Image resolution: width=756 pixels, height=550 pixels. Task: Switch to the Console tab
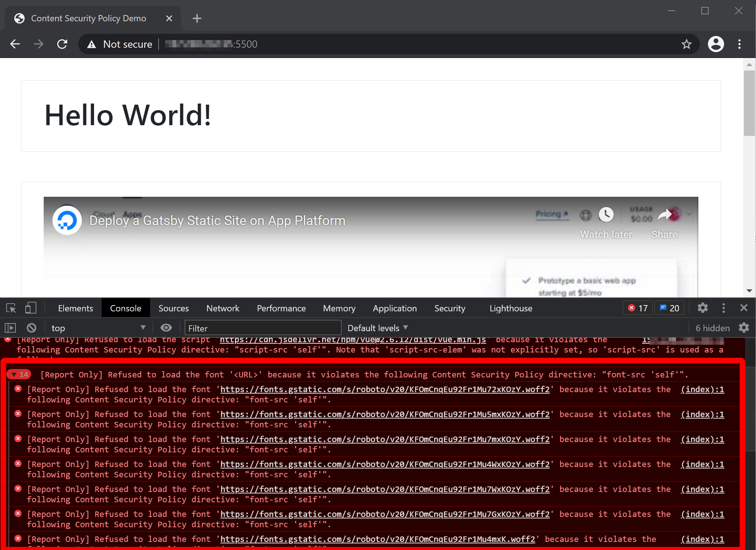126,308
